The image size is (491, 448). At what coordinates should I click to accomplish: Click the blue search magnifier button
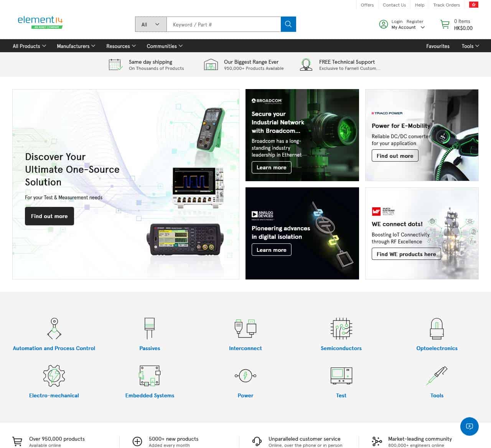[x=288, y=24]
